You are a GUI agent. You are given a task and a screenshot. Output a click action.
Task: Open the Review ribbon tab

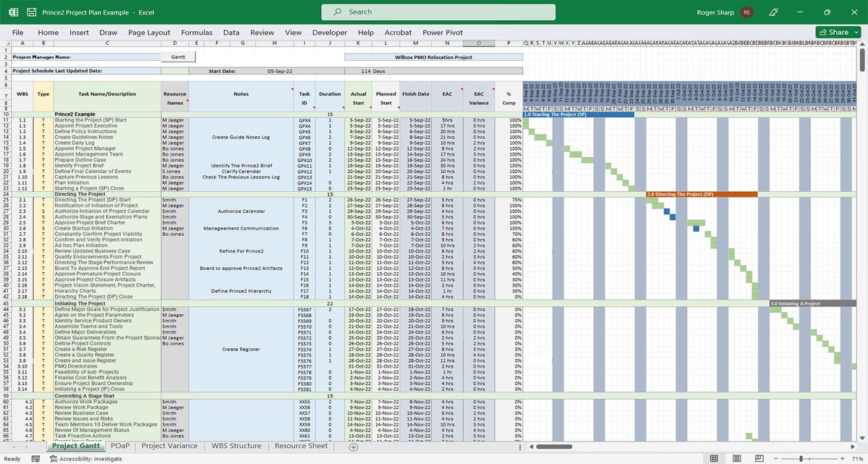tap(263, 33)
